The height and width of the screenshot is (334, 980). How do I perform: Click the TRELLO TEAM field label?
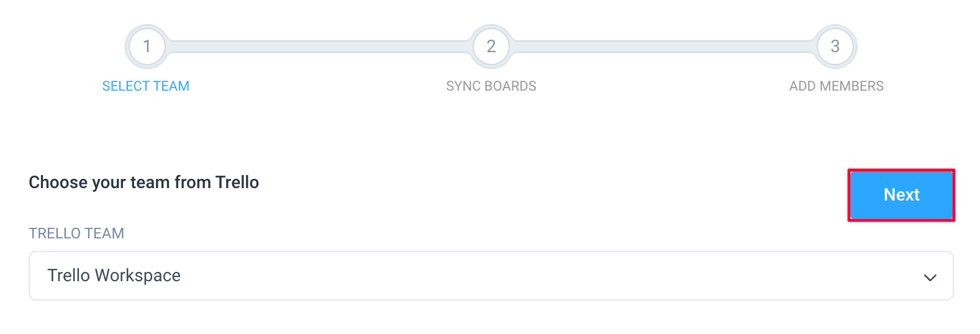[x=76, y=233]
